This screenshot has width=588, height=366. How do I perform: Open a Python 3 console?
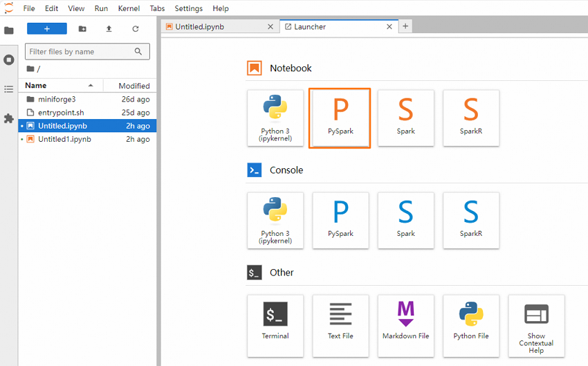pyautogui.click(x=275, y=220)
